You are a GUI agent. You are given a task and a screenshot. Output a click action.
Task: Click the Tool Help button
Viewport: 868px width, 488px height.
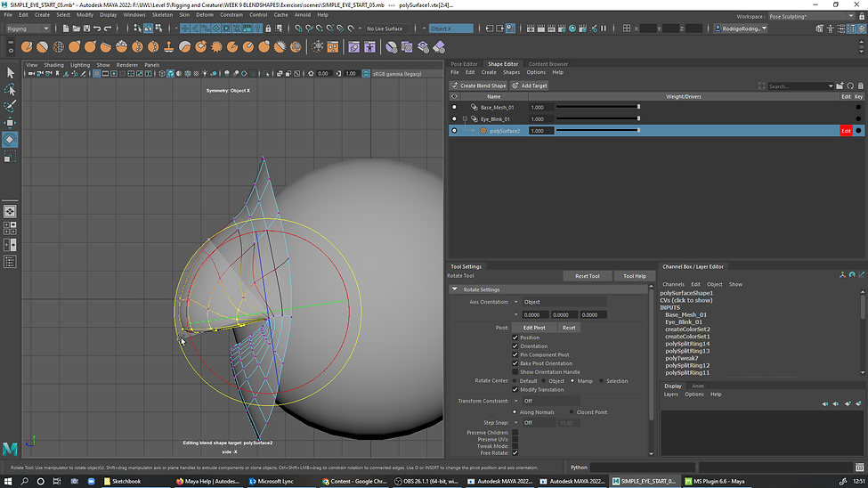point(635,276)
